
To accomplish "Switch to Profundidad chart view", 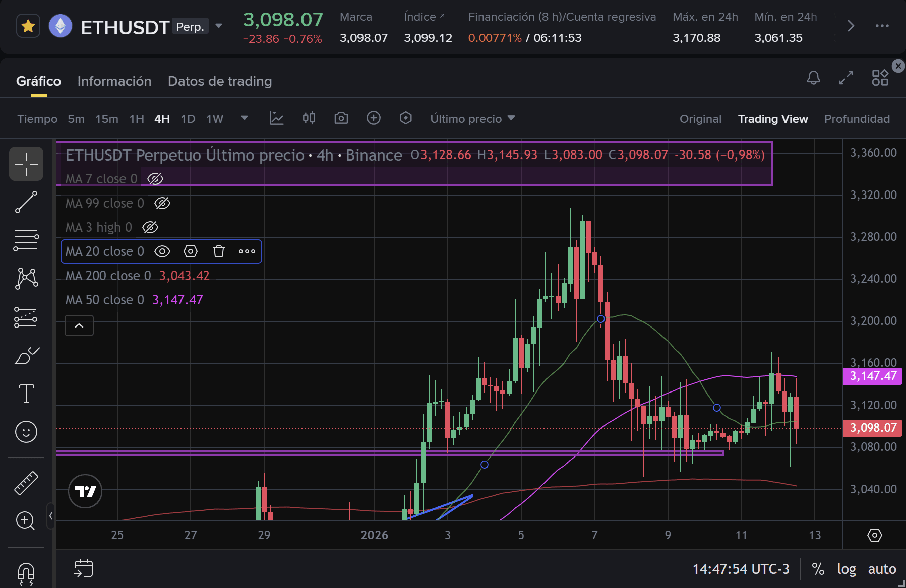I will [x=857, y=119].
